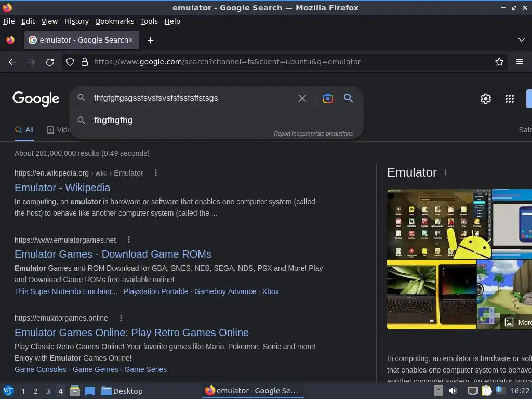Screen dimensions: 532x399
Task: Follow Playstation Portable sitelink
Action: point(156,291)
